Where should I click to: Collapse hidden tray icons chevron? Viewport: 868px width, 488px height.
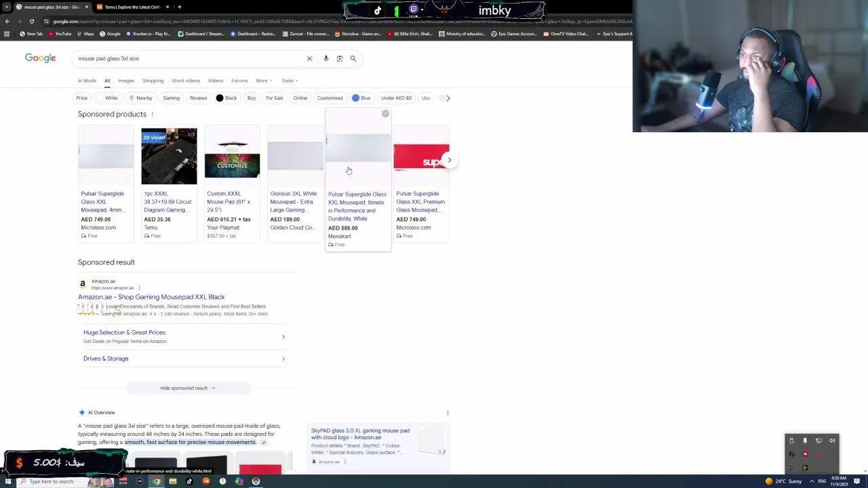[x=812, y=481]
